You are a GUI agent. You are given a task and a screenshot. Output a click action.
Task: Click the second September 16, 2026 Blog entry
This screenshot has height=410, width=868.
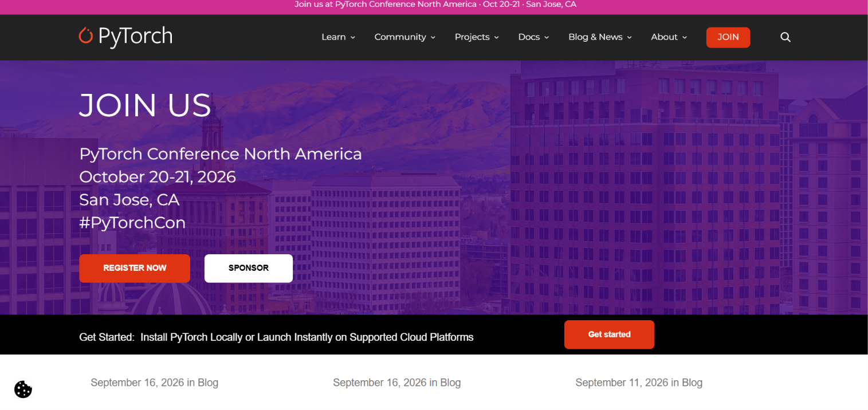click(x=396, y=383)
